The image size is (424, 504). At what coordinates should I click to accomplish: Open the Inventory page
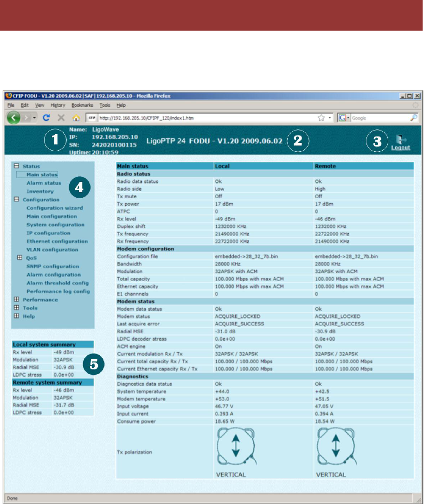coord(40,191)
